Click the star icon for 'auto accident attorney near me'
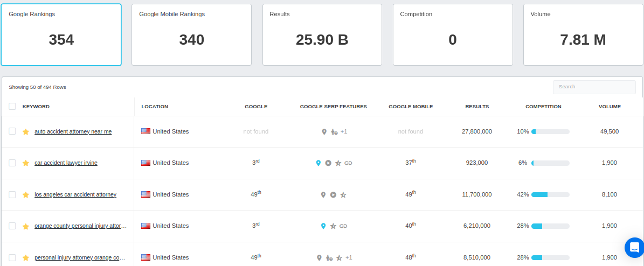Screen dimensions: 644x266 click(25, 131)
